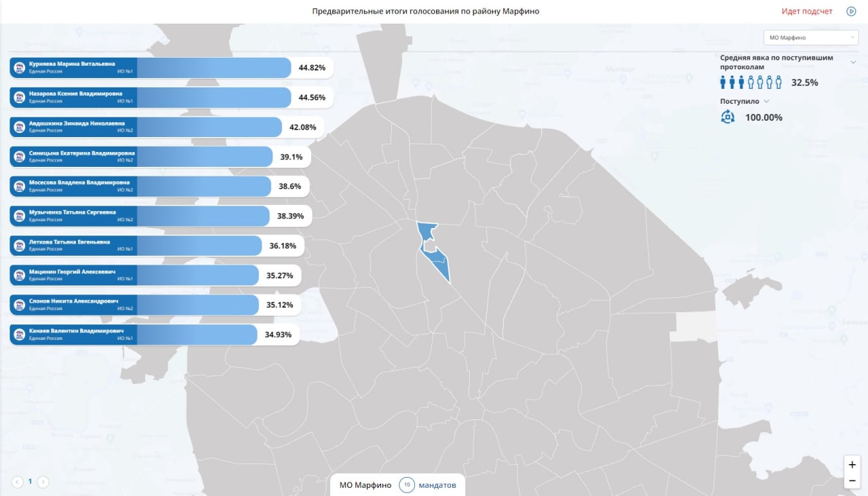Click the МО Марфино label at bottom
Screen dimensions: 868x496
pyautogui.click(x=366, y=485)
